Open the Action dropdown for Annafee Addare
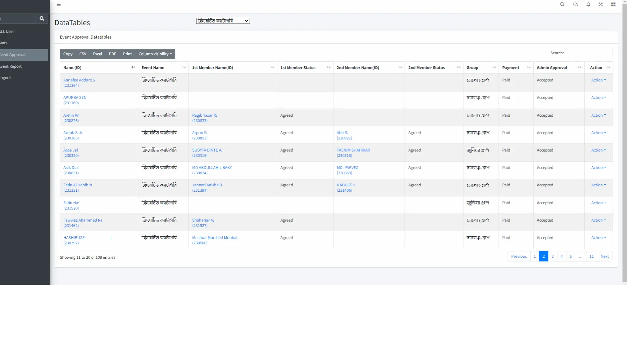644x362 pixels. 598,80
